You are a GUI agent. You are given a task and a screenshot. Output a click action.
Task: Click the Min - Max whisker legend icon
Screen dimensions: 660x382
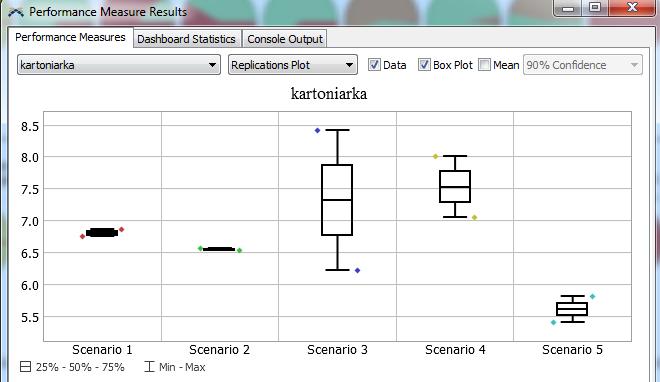point(149,367)
